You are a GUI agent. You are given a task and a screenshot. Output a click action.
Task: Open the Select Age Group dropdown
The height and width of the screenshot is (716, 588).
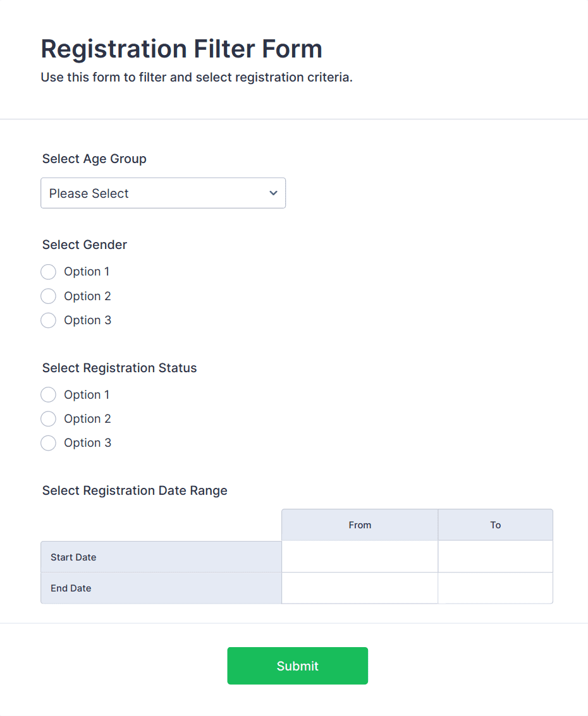[x=162, y=193]
